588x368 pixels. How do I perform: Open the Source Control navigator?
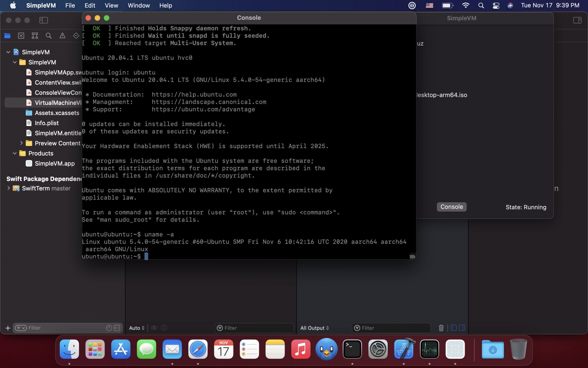21,36
